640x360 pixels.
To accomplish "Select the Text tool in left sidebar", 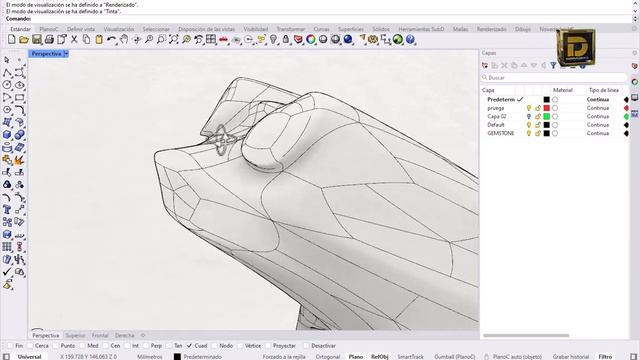I will 7,209.
